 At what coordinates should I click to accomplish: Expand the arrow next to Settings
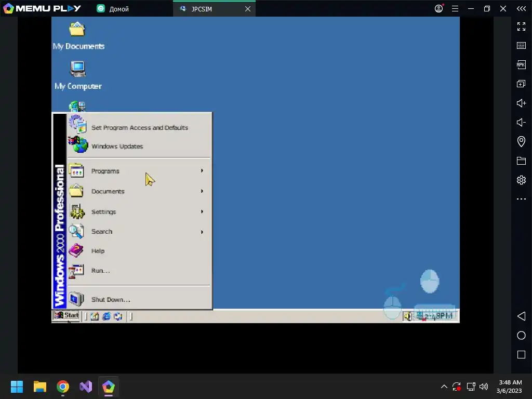coord(202,211)
